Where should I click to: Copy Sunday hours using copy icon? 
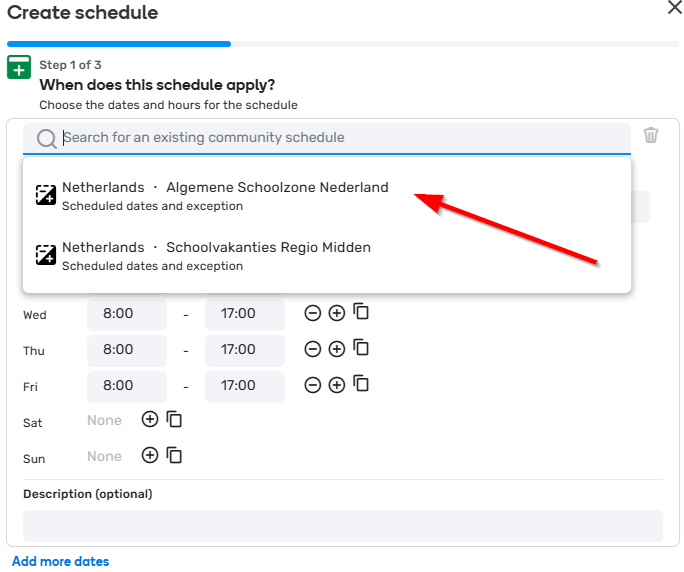point(174,456)
